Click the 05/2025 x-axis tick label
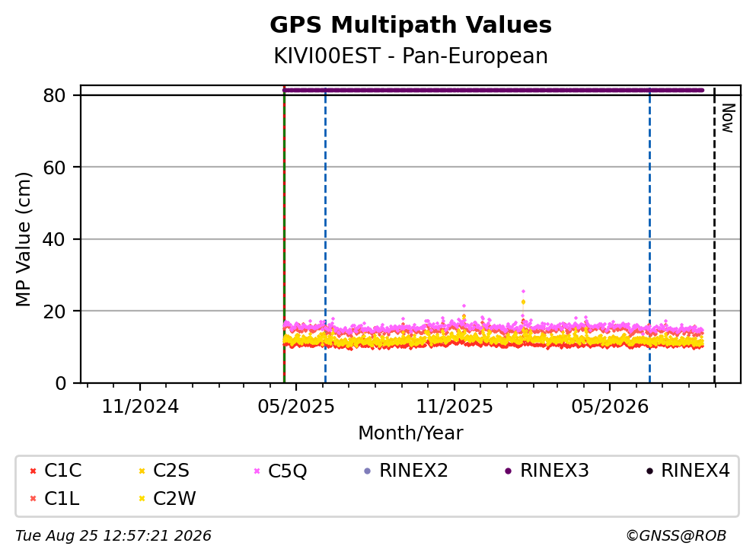Image resolution: width=756 pixels, height=559 pixels. click(x=296, y=407)
